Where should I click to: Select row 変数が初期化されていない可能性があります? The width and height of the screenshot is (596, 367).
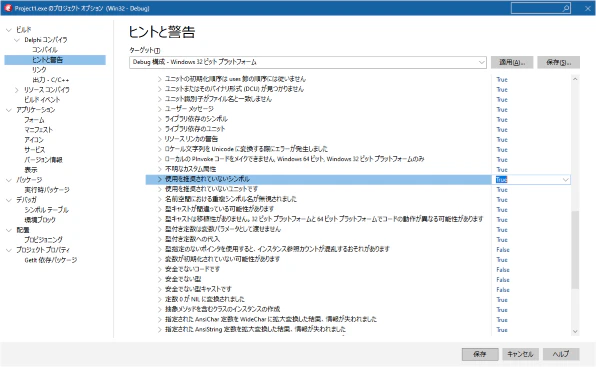[x=222, y=259]
